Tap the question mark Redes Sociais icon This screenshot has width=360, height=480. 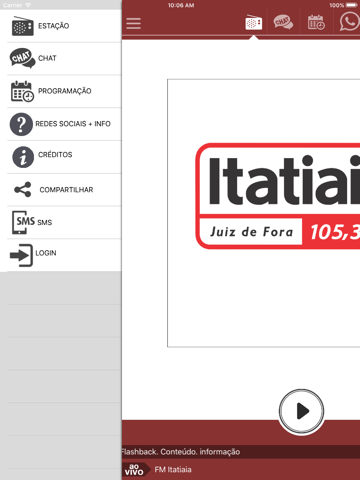[x=21, y=124]
